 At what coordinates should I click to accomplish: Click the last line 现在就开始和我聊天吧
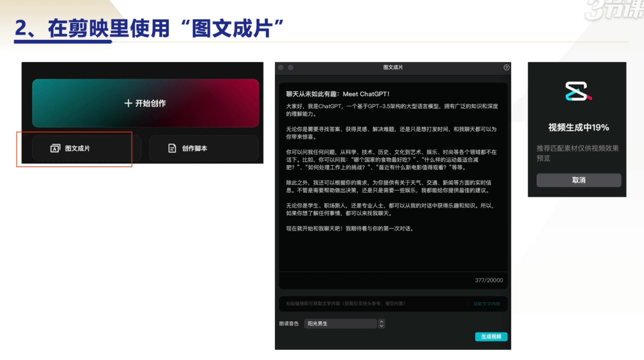pyautogui.click(x=351, y=229)
